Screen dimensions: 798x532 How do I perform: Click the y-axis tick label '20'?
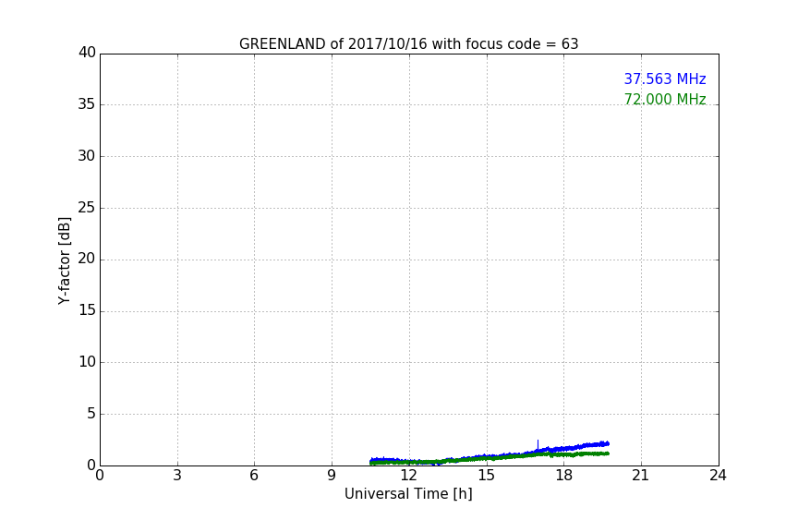(x=87, y=259)
